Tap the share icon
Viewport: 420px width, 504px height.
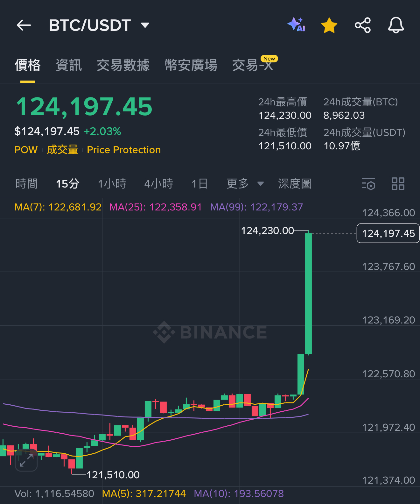[x=363, y=25]
